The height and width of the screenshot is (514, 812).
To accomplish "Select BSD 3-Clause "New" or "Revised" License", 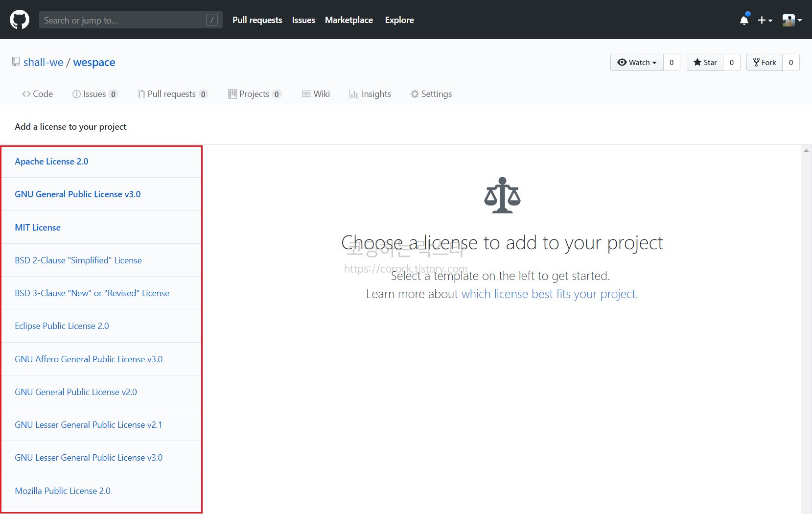I will click(x=102, y=293).
